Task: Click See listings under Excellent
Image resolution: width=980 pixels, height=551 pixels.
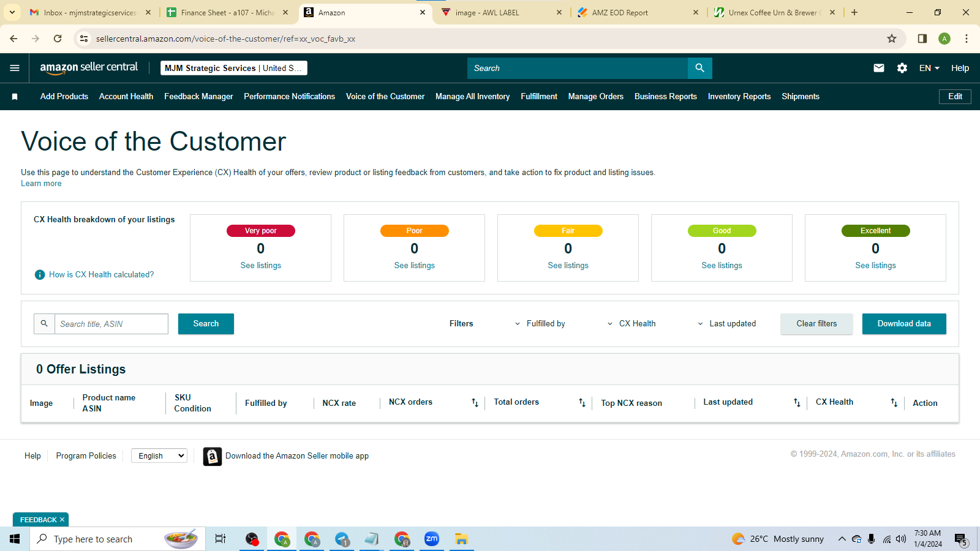Action: 876,266
